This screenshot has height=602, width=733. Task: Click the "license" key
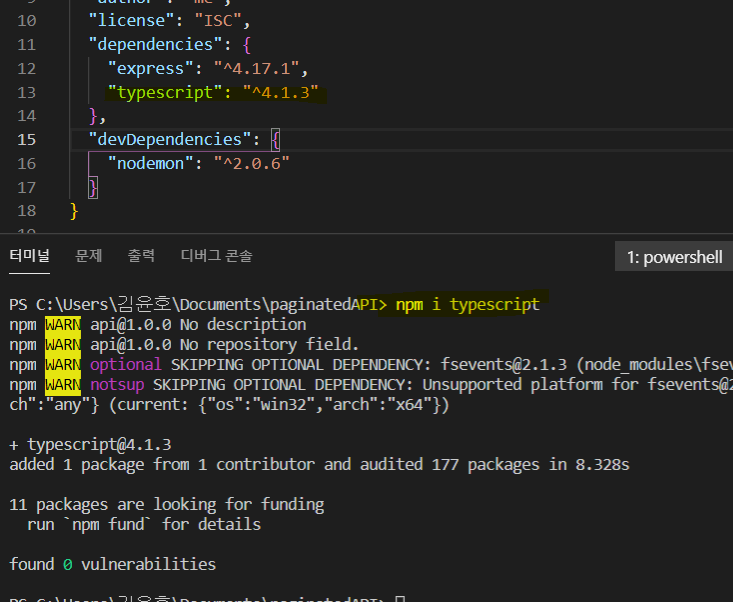tap(131, 21)
